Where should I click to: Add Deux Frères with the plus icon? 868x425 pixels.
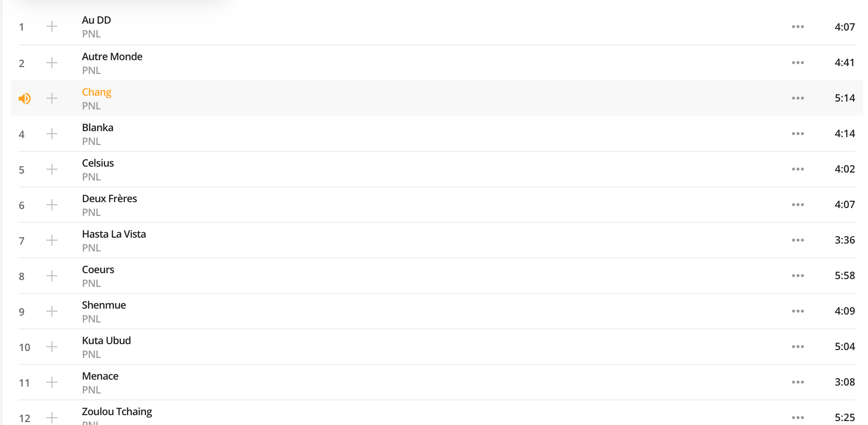pos(52,205)
